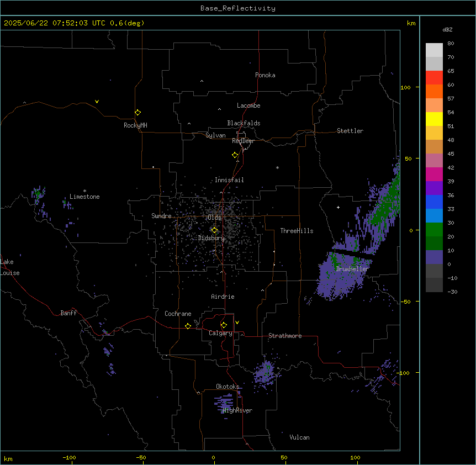The width and height of the screenshot is (476, 465).
Task: Click the ThreeHills label
Action: click(x=297, y=231)
